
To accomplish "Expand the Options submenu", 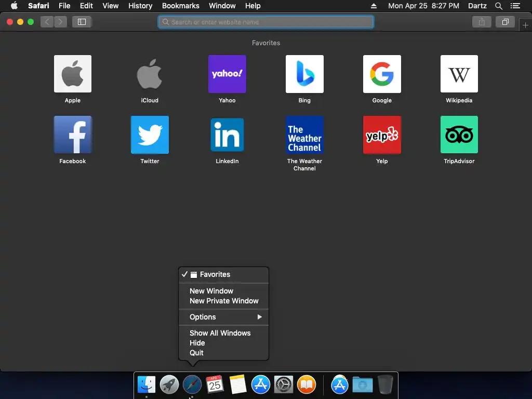I will 223,317.
